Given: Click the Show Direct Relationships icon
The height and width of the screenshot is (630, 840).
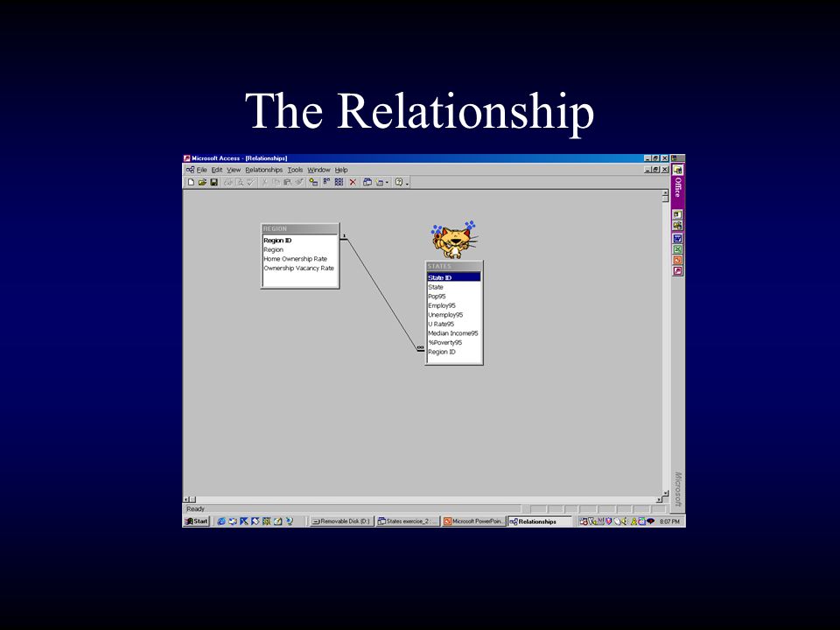Looking at the screenshot, I should [x=326, y=183].
